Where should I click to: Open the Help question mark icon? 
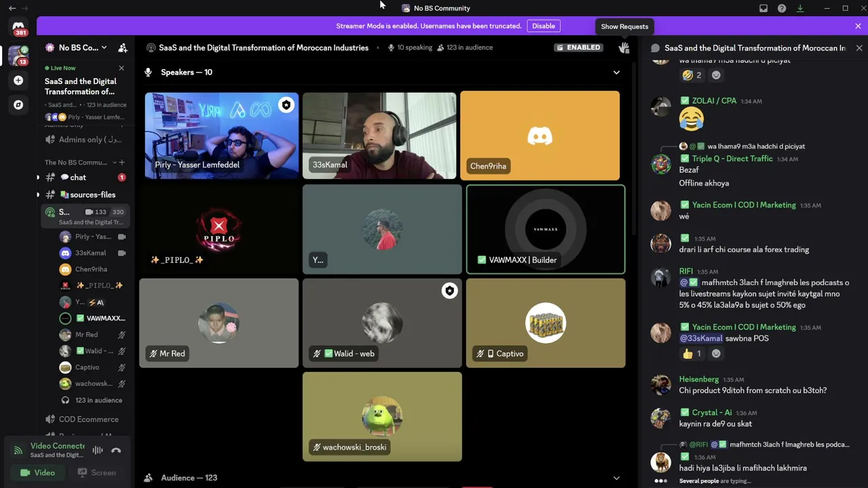782,8
